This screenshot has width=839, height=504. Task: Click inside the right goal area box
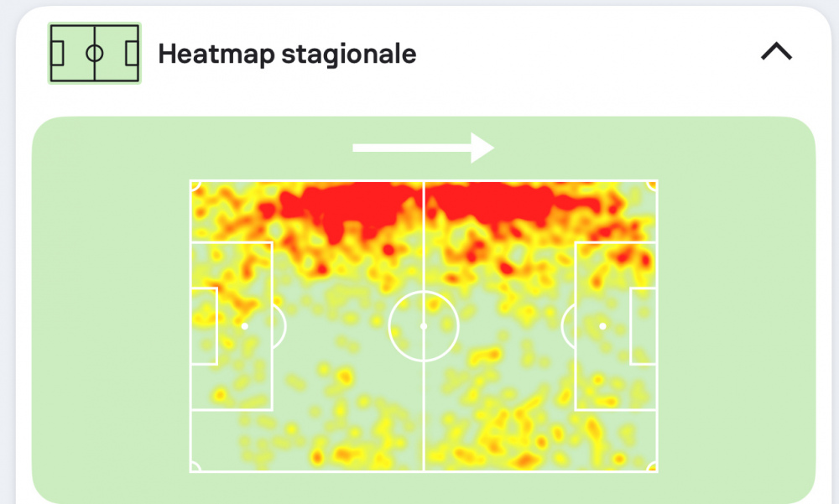[x=644, y=326]
